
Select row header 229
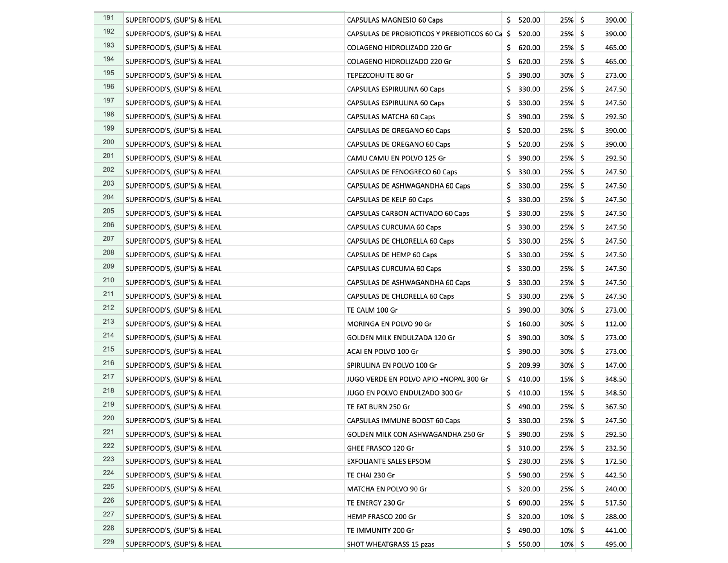(109, 542)
